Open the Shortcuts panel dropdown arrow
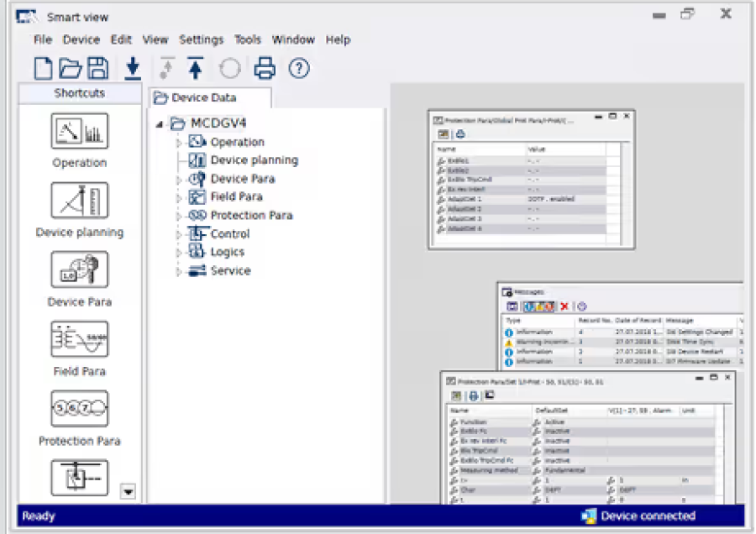Viewport: 756px width, 534px height. [128, 491]
